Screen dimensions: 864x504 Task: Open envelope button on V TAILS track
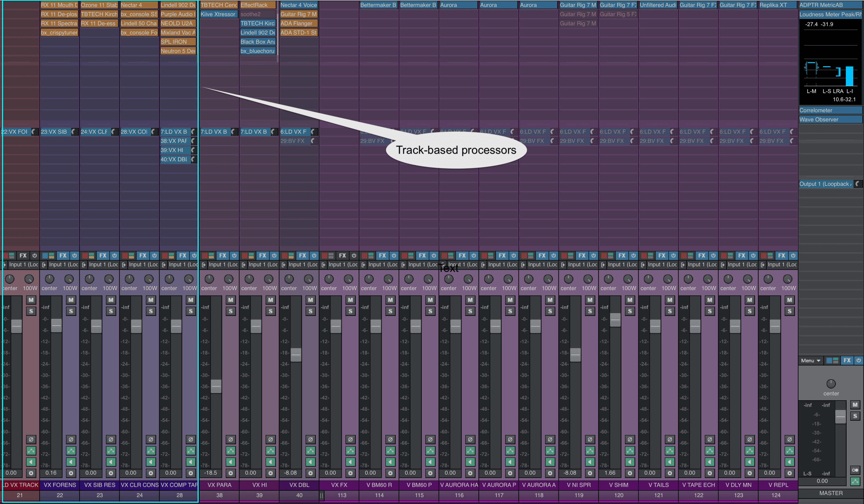(x=670, y=450)
